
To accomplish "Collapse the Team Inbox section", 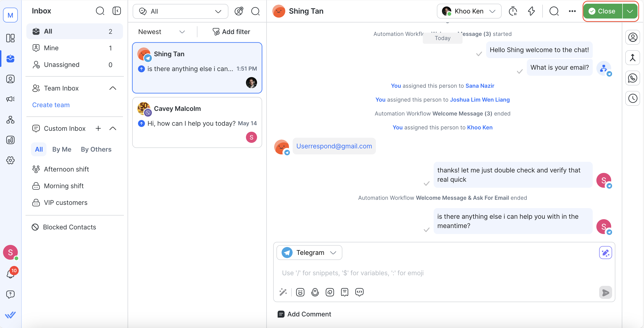I will point(113,88).
